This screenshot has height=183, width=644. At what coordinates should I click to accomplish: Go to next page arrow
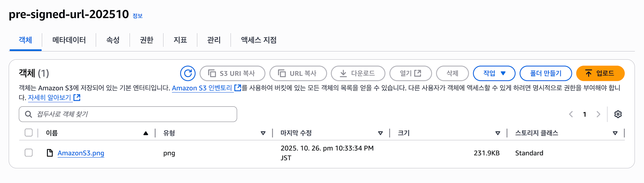tap(598, 114)
